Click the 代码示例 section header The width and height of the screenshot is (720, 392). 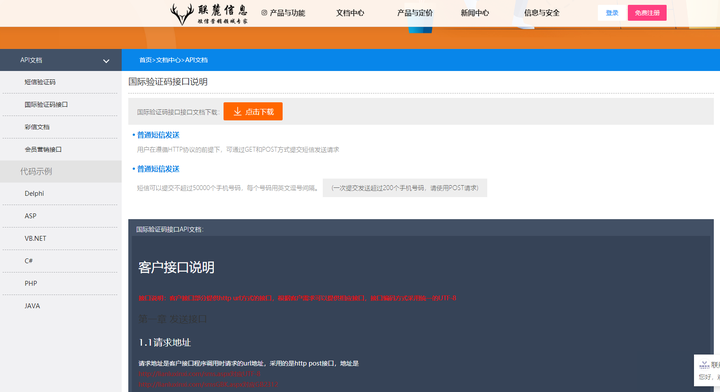(36, 172)
